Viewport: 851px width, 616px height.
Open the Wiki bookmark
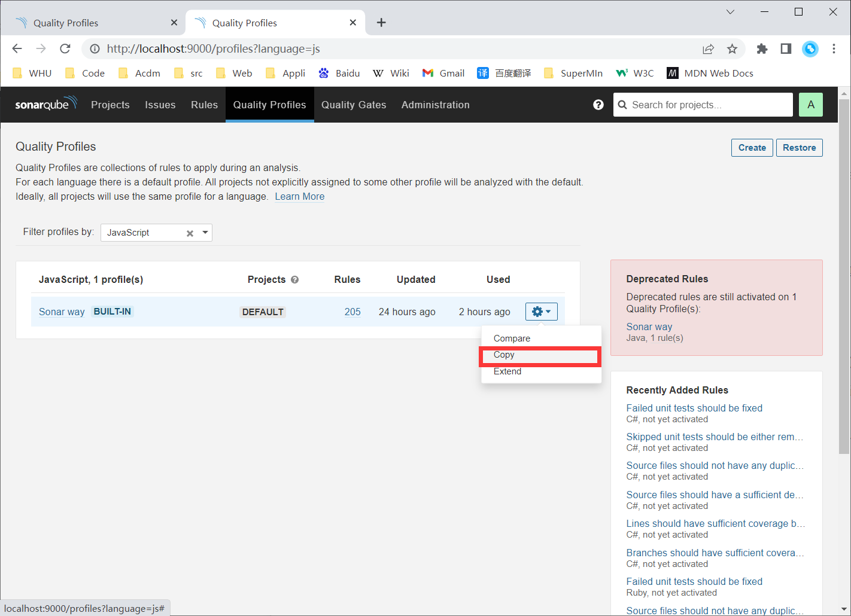pyautogui.click(x=391, y=73)
